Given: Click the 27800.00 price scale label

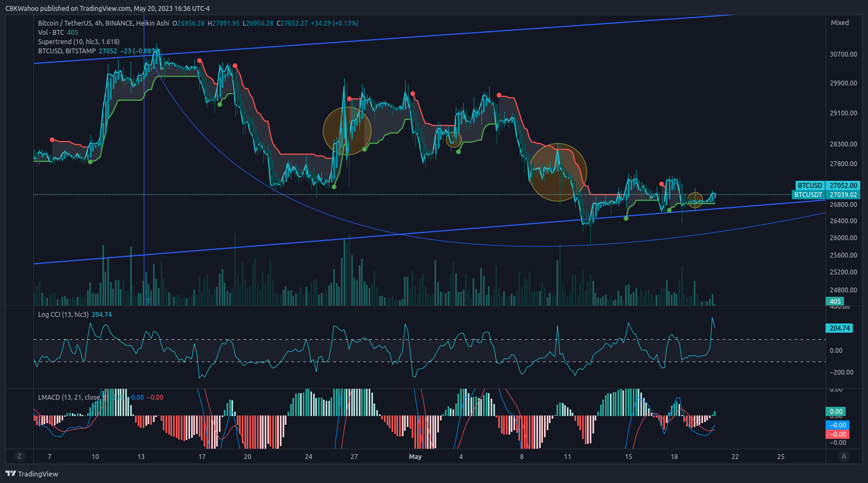Looking at the screenshot, I should [x=843, y=164].
